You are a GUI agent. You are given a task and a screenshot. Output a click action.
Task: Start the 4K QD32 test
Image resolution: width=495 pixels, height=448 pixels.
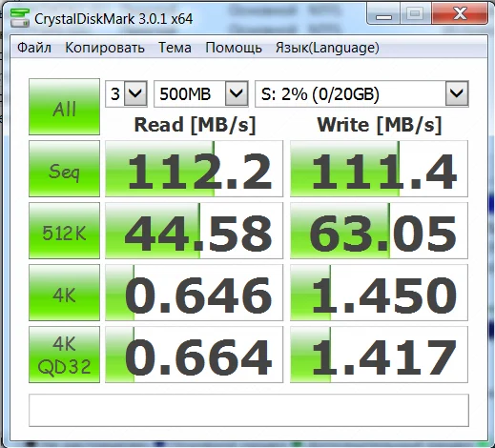pyautogui.click(x=64, y=355)
